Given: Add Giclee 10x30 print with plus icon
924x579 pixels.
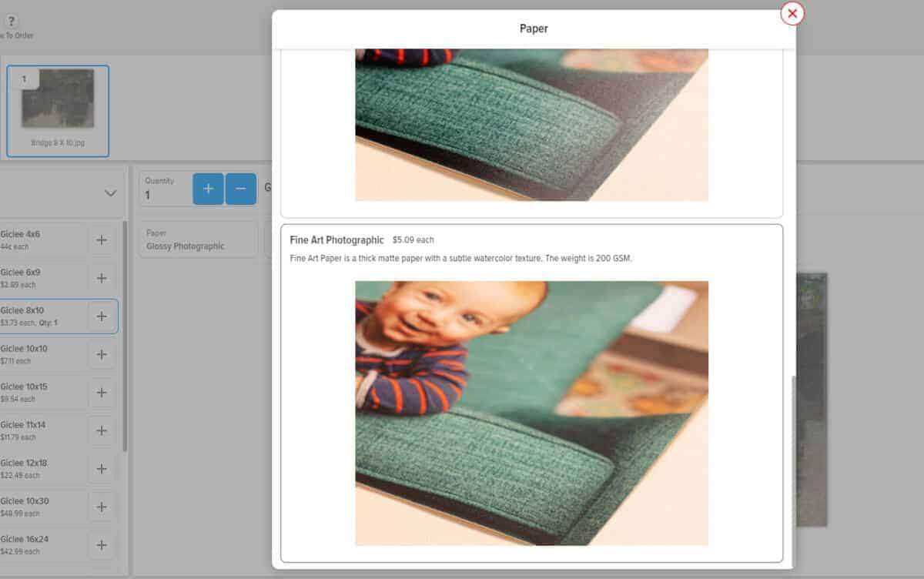Looking at the screenshot, I should click(102, 507).
